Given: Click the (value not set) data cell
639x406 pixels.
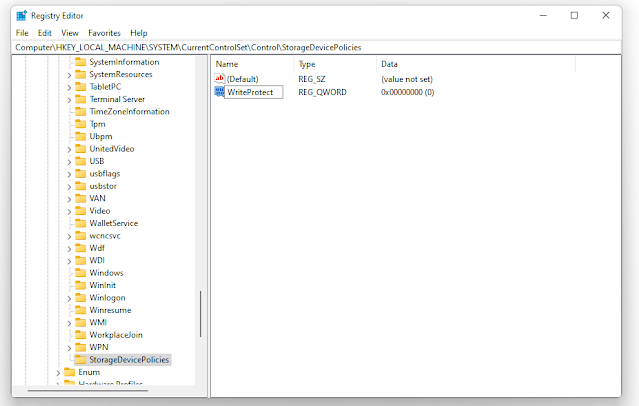Looking at the screenshot, I should 407,79.
